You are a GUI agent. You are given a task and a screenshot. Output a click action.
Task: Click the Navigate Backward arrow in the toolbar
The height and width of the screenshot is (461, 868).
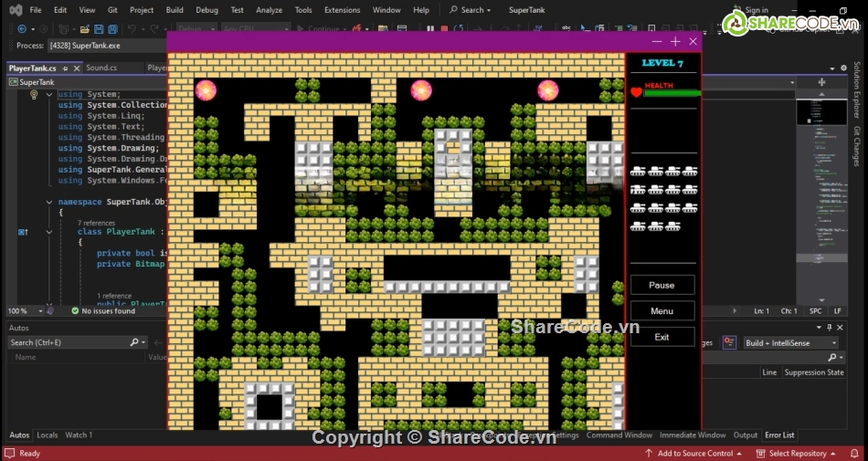click(22, 28)
